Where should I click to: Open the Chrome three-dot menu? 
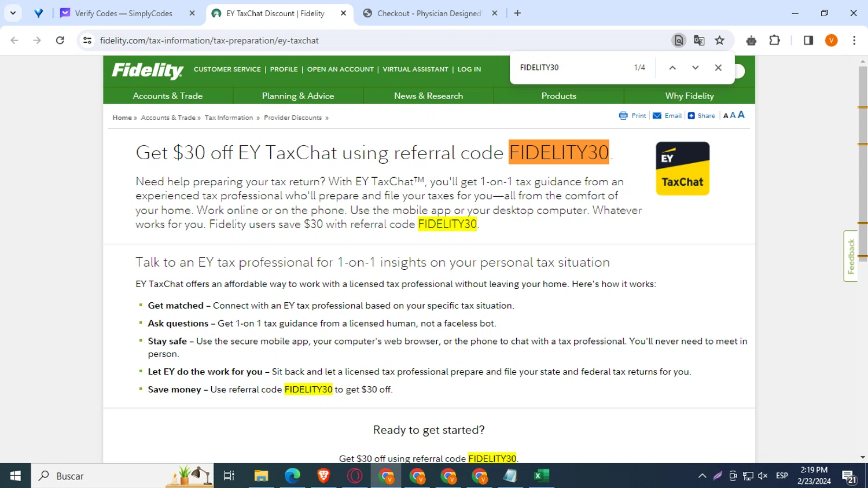(x=854, y=41)
